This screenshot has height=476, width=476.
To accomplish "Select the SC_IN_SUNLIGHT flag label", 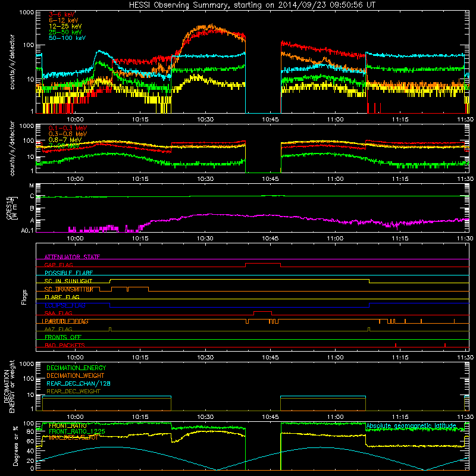I will click(x=68, y=281).
